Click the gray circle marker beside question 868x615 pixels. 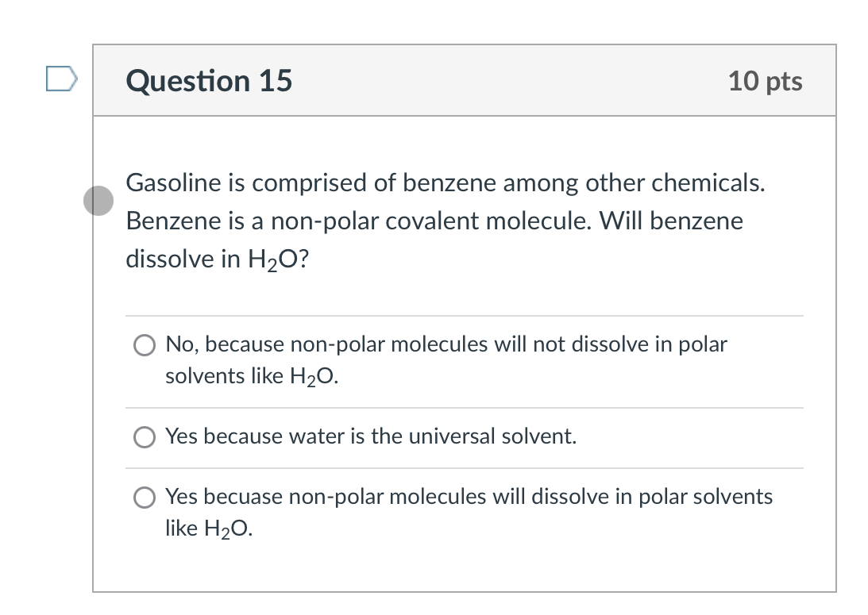(x=98, y=201)
